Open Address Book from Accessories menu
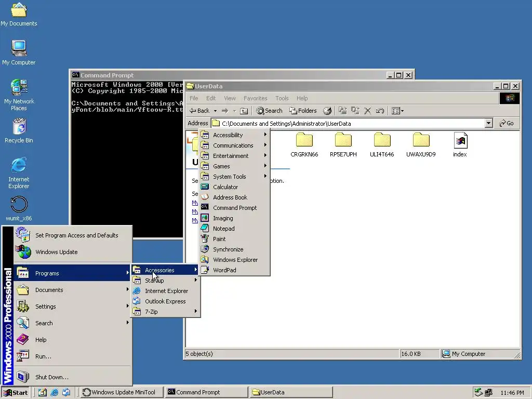Image resolution: width=532 pixels, height=399 pixels. [234, 197]
